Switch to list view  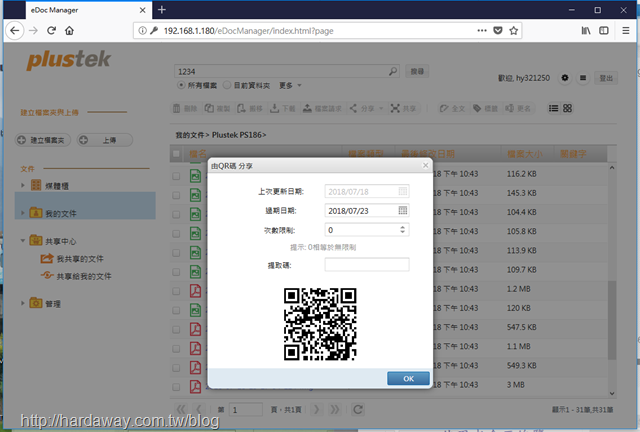click(553, 108)
